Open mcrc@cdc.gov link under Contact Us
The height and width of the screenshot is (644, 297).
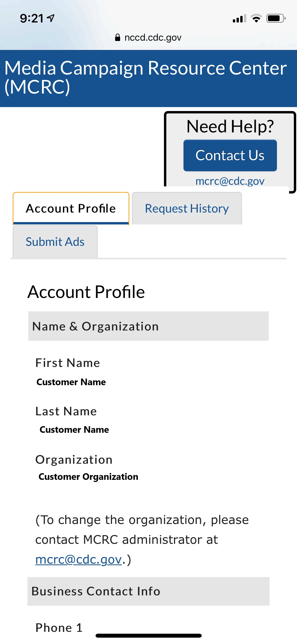230,181
